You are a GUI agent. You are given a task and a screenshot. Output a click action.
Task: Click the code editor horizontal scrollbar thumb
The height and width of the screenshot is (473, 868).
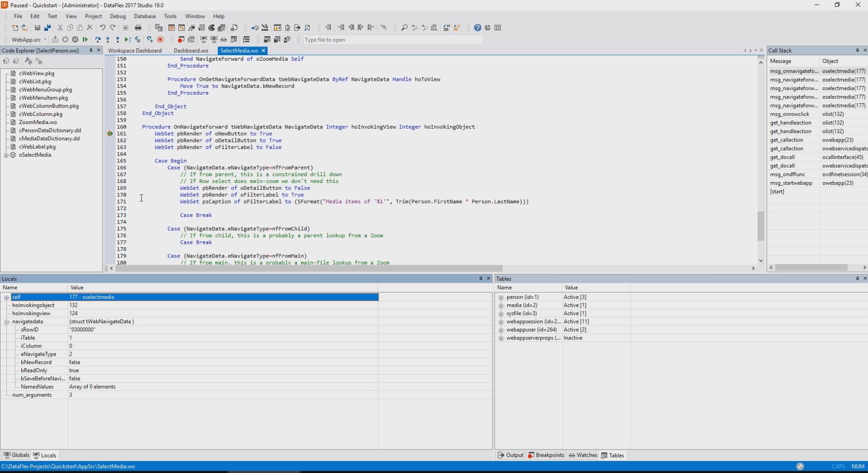coord(308,268)
